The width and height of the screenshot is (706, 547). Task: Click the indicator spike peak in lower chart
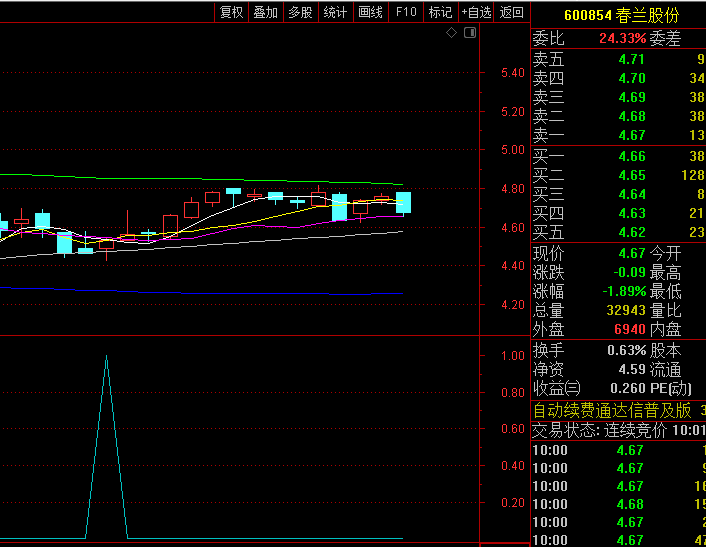coord(106,357)
